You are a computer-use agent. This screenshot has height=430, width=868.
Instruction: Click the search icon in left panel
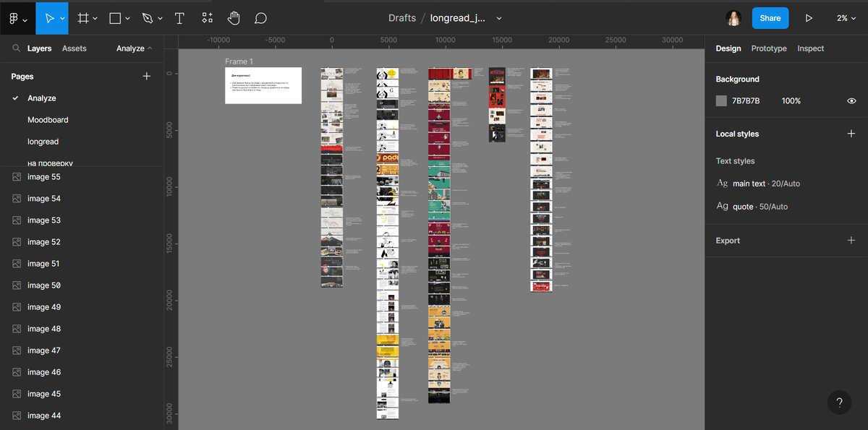coord(16,48)
